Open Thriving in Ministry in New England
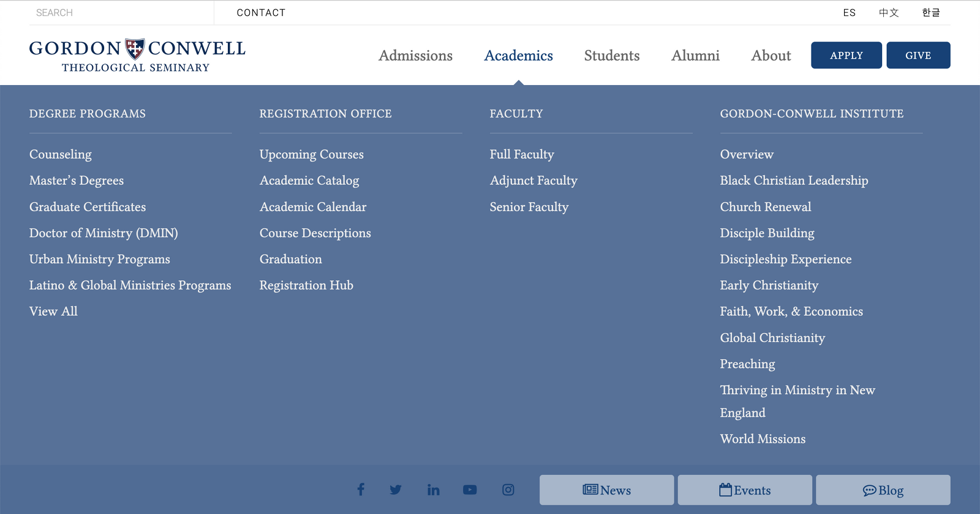This screenshot has height=514, width=980. (797, 401)
